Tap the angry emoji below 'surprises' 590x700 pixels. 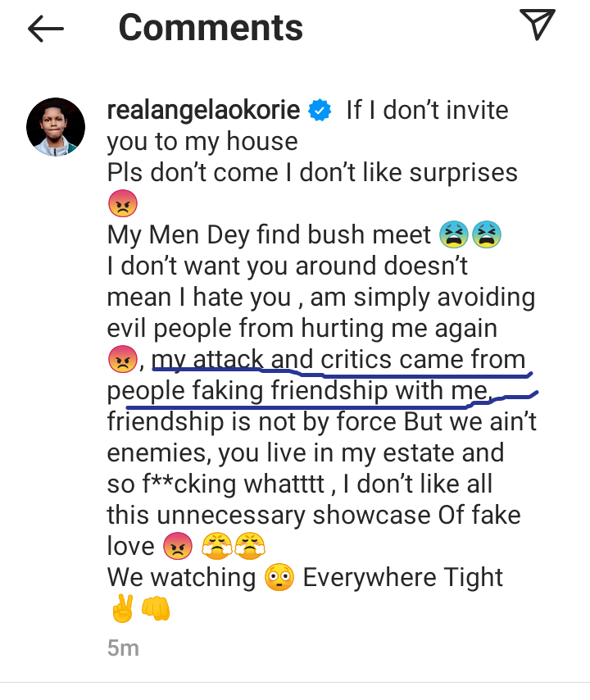(123, 203)
